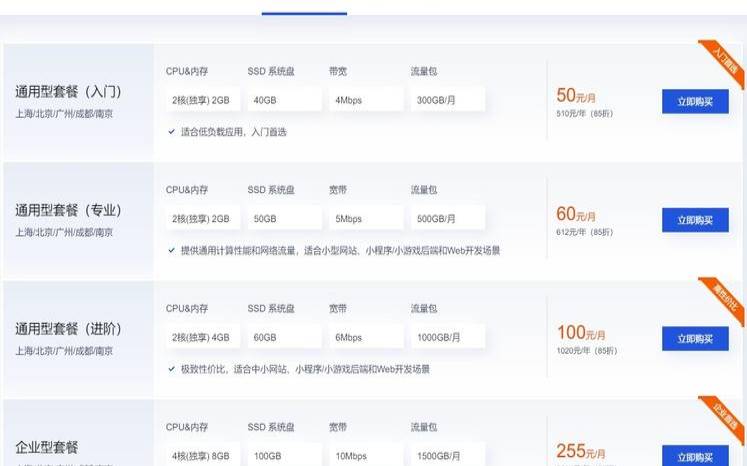Image resolution: width=747 pixels, height=466 pixels.
Task: Click the 255元/月 price
Action: click(581, 451)
